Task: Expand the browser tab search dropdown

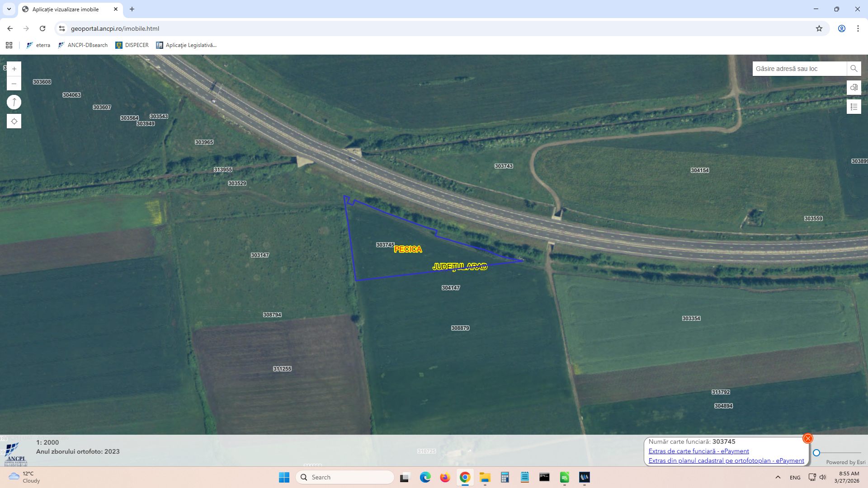Action: pyautogui.click(x=9, y=9)
